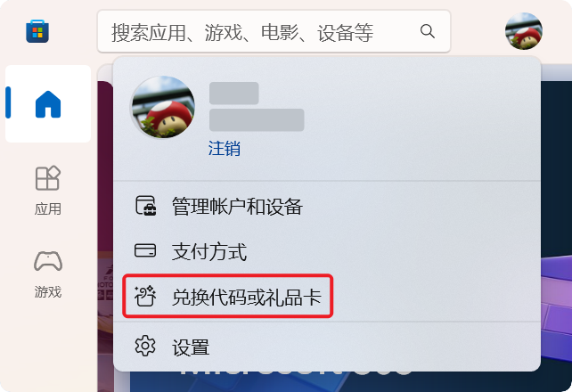
Task: Open the 应用 apps icon in sidebar
Action: coord(48,178)
